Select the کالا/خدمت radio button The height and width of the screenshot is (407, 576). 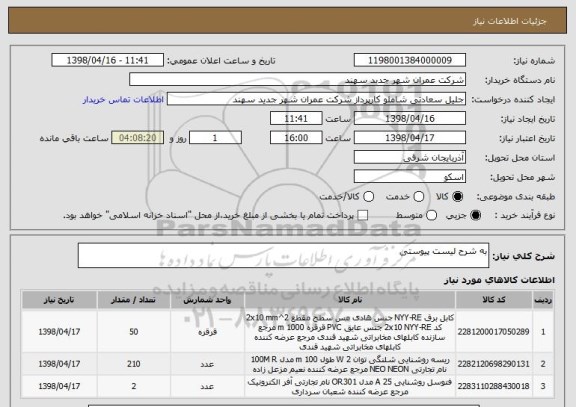coord(368,197)
